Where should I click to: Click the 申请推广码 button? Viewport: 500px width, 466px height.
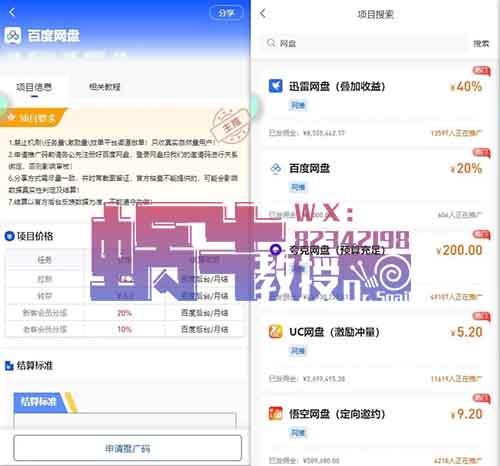(127, 448)
